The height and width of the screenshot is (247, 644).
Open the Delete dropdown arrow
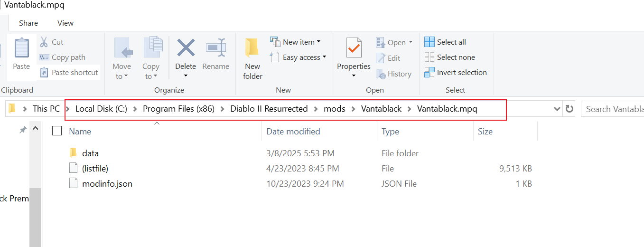coord(186,76)
